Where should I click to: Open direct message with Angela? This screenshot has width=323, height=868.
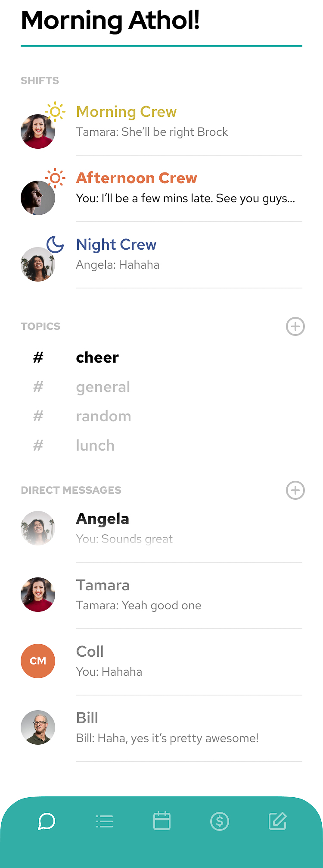pyautogui.click(x=161, y=529)
